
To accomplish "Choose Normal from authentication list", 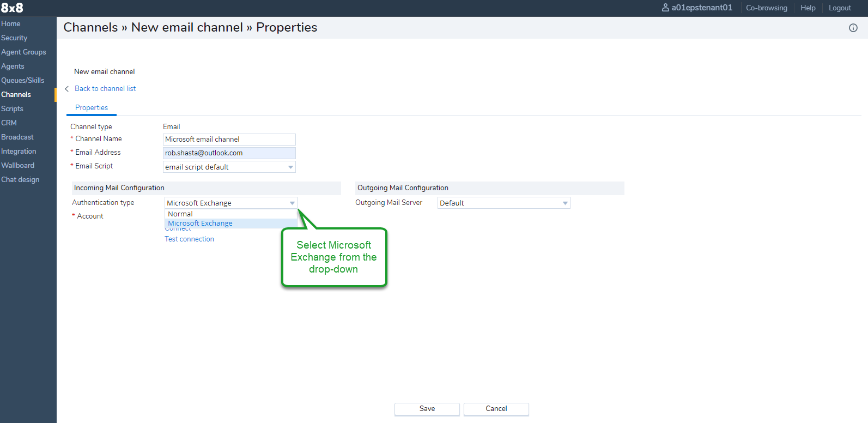I will click(x=231, y=214).
